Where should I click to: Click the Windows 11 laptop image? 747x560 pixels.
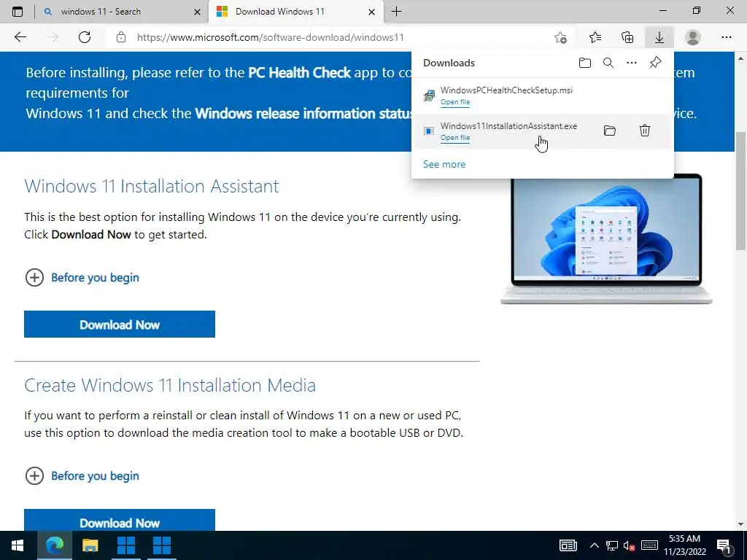(606, 239)
